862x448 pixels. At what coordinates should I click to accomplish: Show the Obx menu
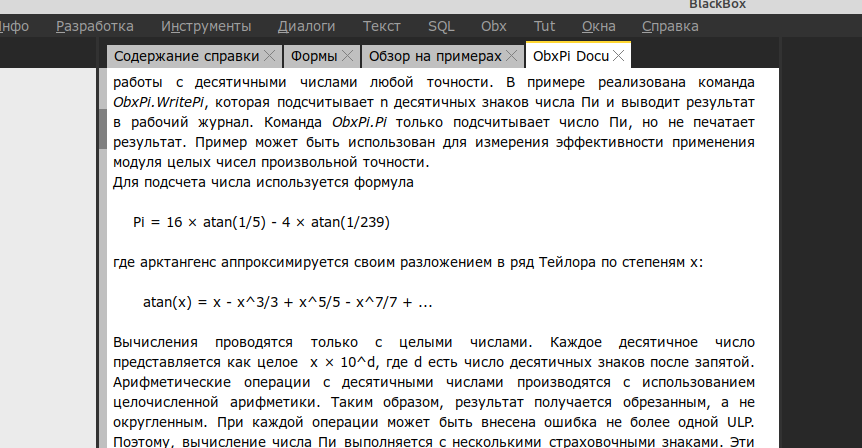point(494,25)
